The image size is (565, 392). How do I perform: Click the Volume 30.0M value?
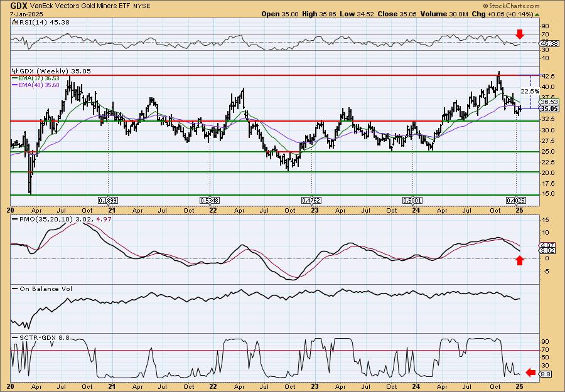pyautogui.click(x=444, y=14)
